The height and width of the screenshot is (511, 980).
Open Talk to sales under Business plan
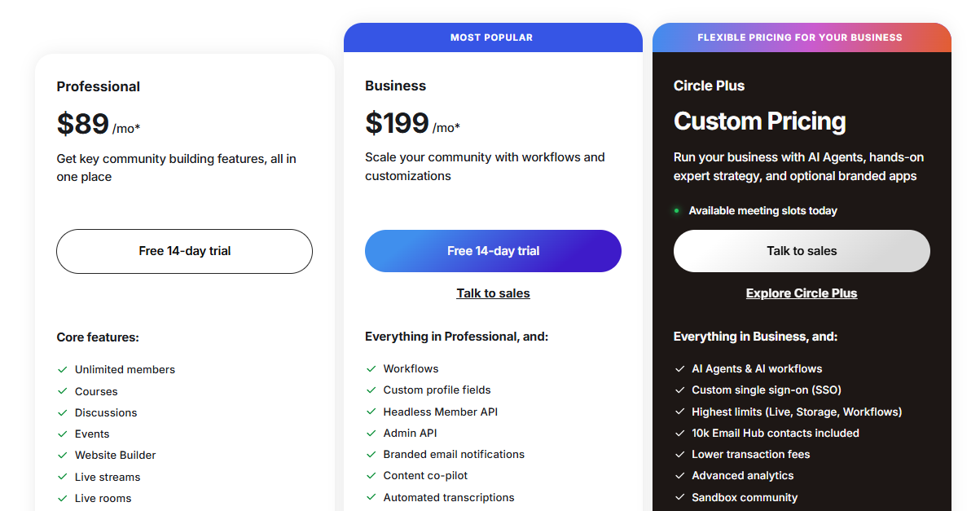tap(493, 293)
